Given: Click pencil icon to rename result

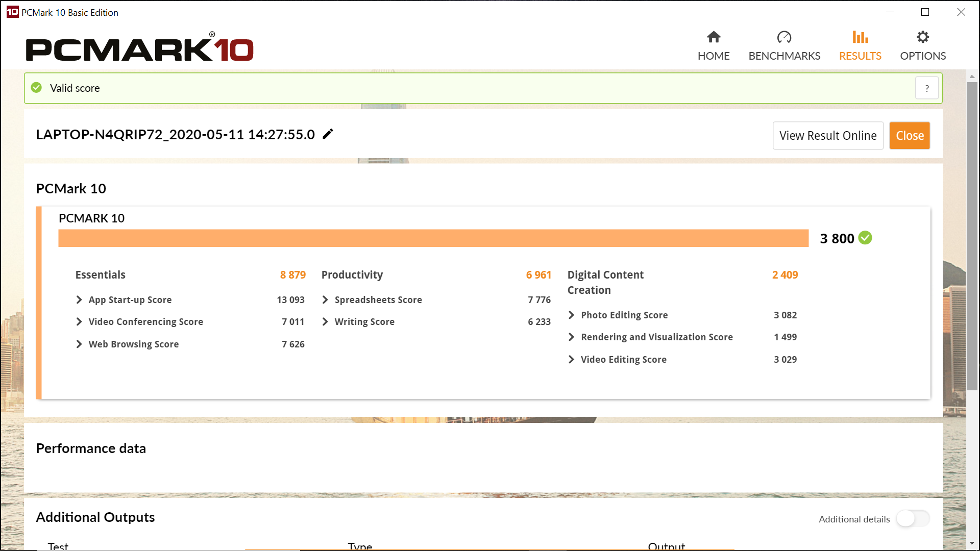Looking at the screenshot, I should click(x=328, y=134).
